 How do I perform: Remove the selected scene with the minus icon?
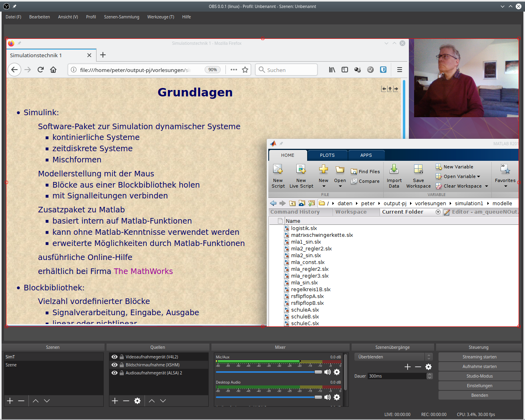[x=21, y=401]
